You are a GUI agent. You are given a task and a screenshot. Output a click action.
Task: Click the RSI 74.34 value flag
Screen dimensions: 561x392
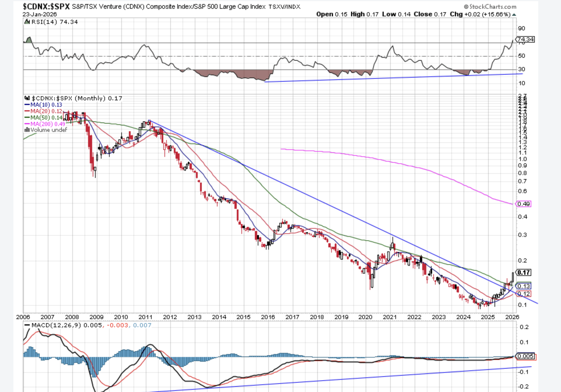pyautogui.click(x=525, y=39)
